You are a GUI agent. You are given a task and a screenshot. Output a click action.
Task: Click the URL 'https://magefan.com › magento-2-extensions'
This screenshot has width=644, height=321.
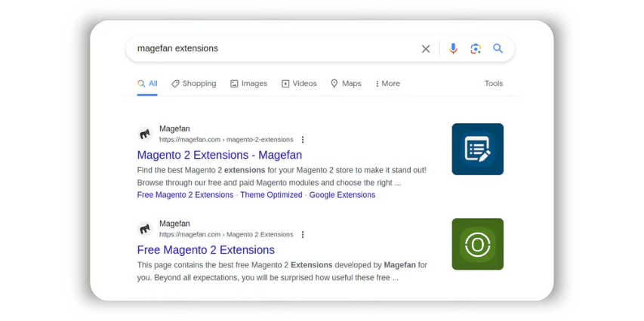pyautogui.click(x=226, y=140)
